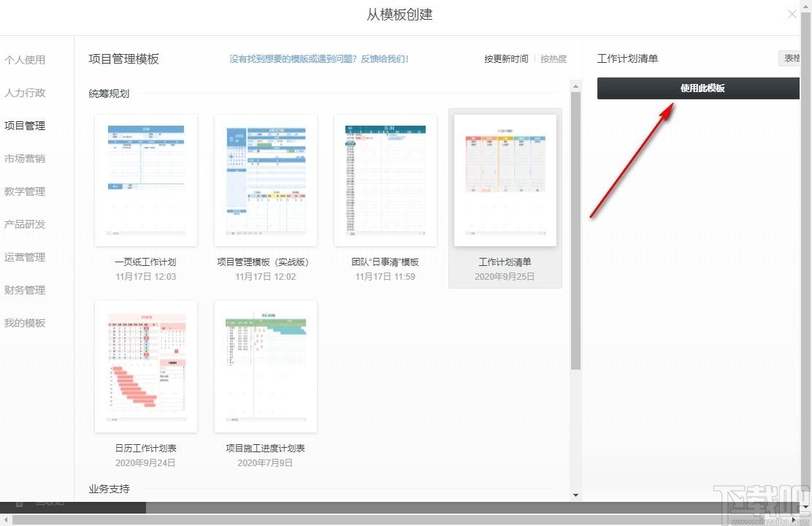Click the template list scroll-down arrow
The image size is (812, 526).
tap(575, 495)
